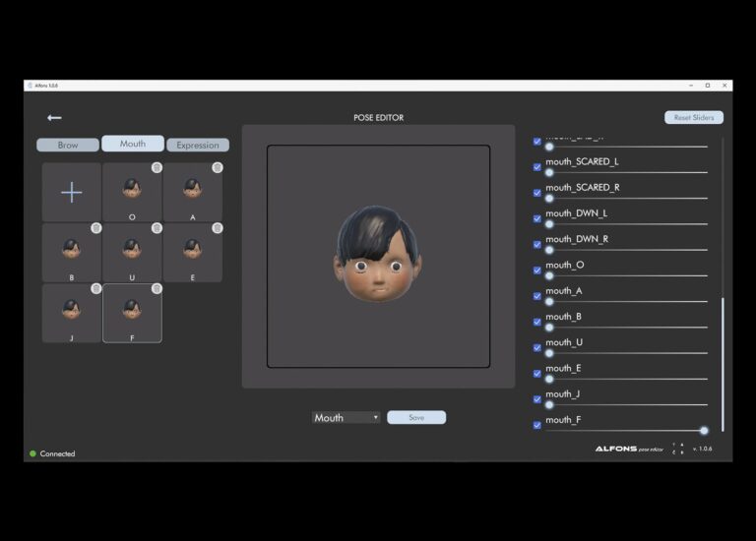Image resolution: width=756 pixels, height=541 pixels.
Task: Click the slider list vertical scrollbar
Action: click(x=723, y=364)
